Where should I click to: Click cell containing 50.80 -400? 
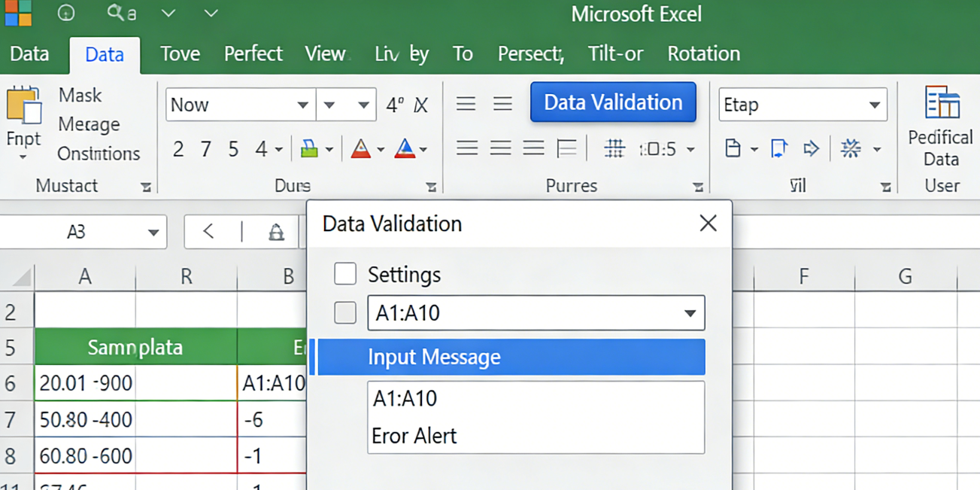coord(85,419)
